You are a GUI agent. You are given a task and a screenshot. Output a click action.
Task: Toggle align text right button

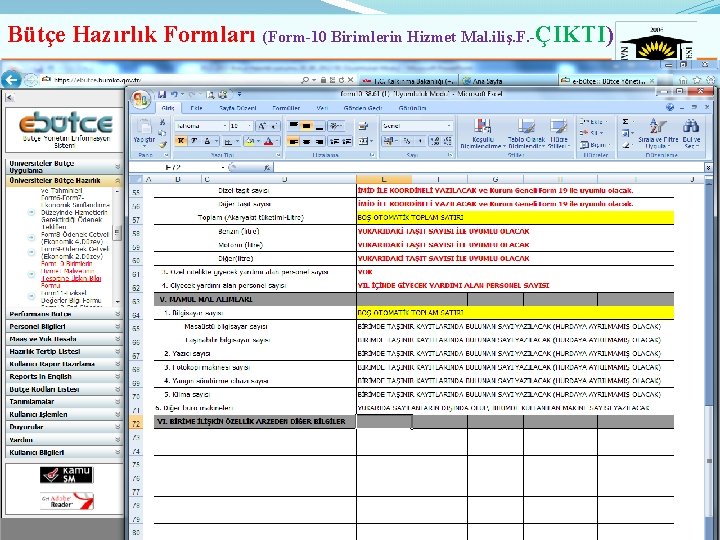point(319,141)
